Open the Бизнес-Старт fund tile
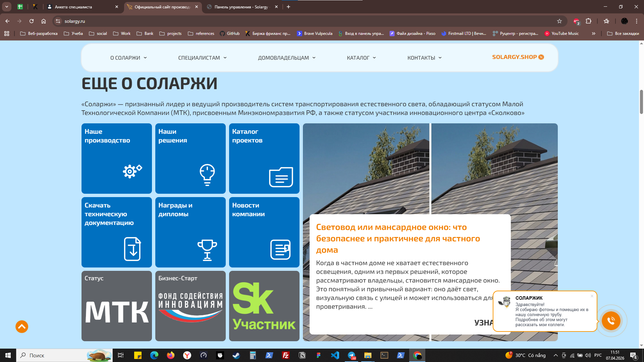The width and height of the screenshot is (644, 362). pos(191,306)
